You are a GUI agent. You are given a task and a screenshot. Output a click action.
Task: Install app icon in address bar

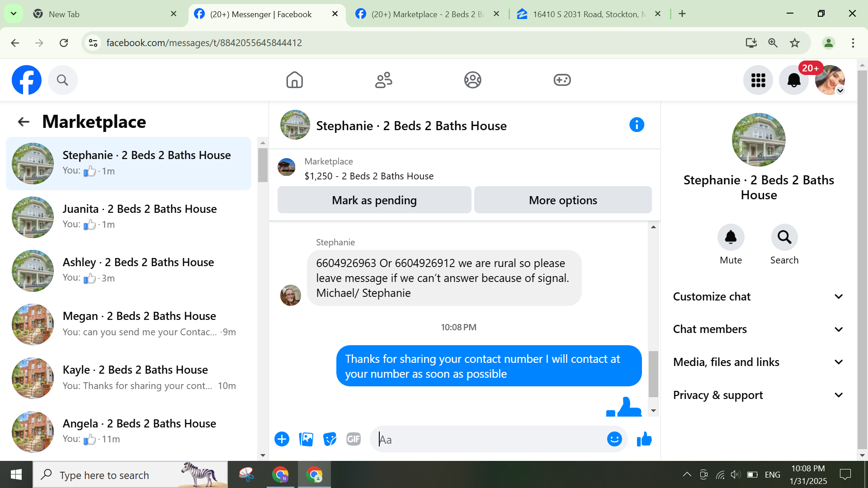[751, 43]
